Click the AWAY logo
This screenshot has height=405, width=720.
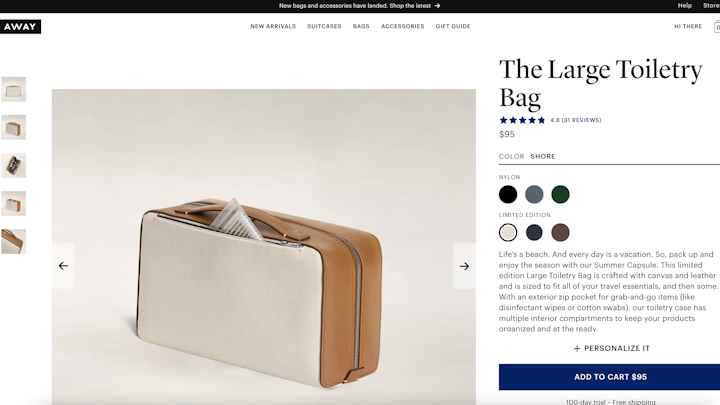[20, 27]
